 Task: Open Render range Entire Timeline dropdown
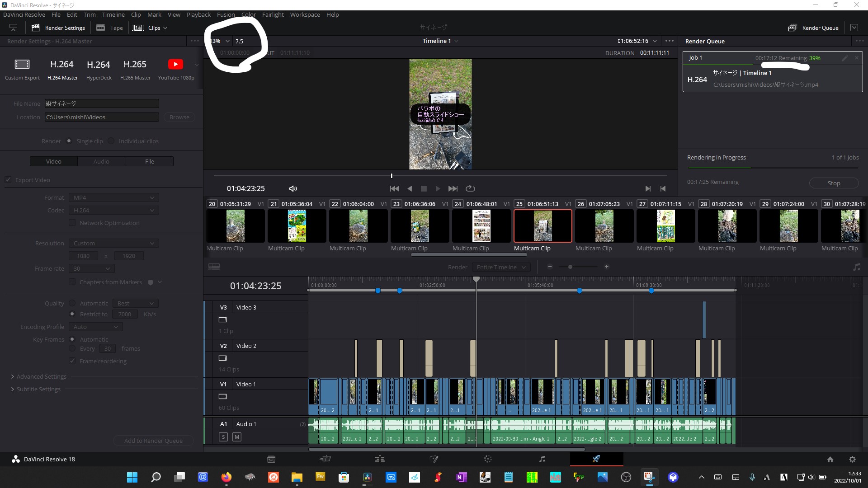tap(501, 267)
